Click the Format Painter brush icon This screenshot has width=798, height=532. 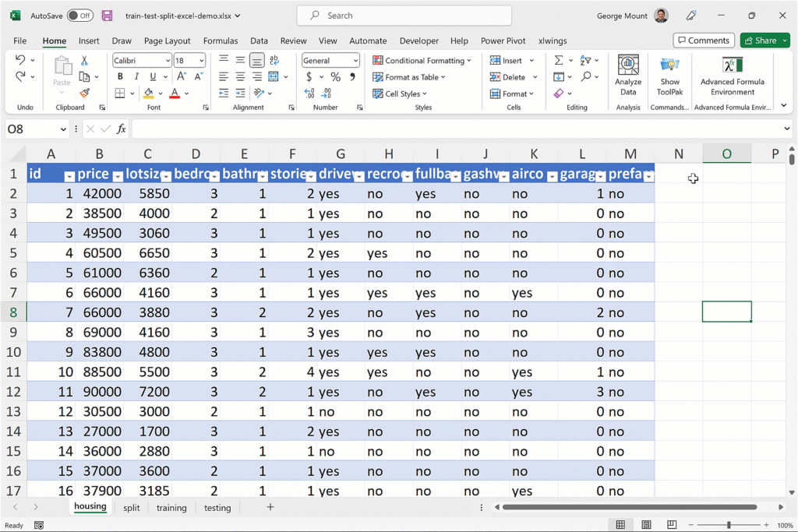[84, 93]
